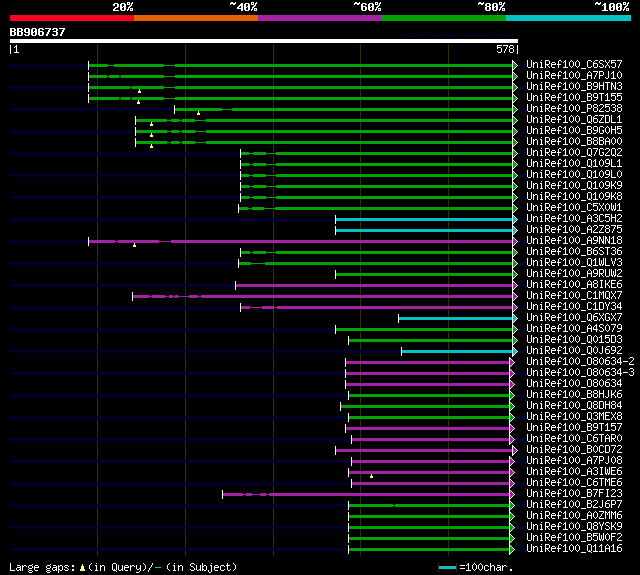The width and height of the screenshot is (640, 575).
Task: Open the UniRef100_C5X0W1 entry
Action: 574,208
